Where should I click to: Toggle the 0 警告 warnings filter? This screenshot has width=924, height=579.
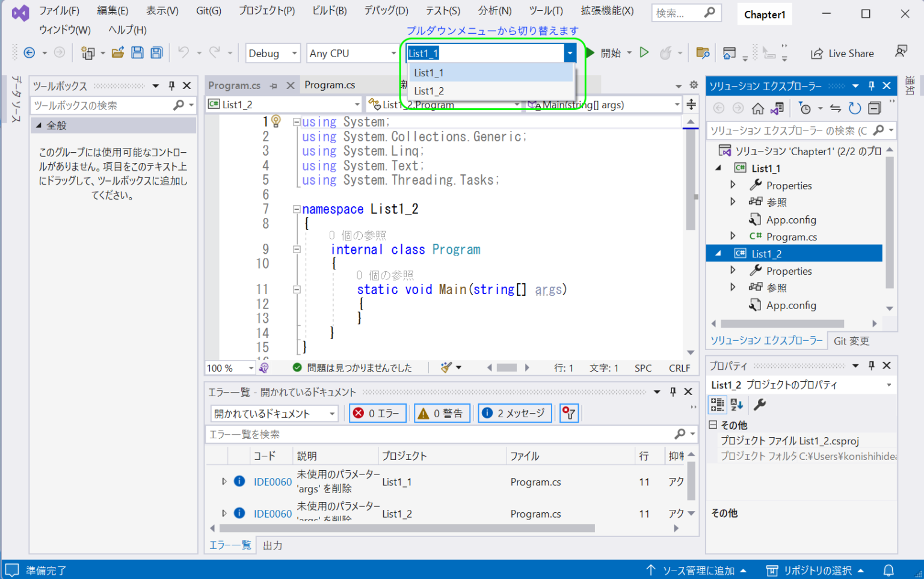tap(442, 413)
